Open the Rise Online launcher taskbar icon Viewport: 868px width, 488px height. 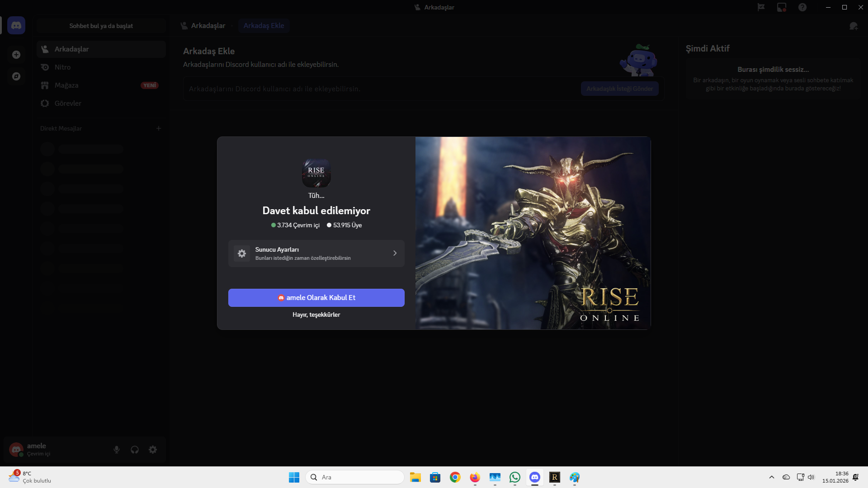coord(554,477)
